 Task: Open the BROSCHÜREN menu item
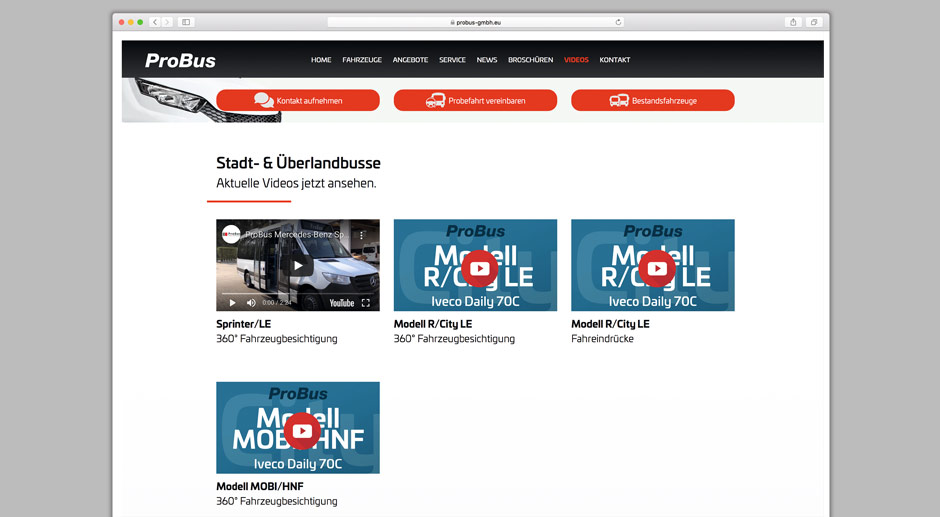(531, 60)
